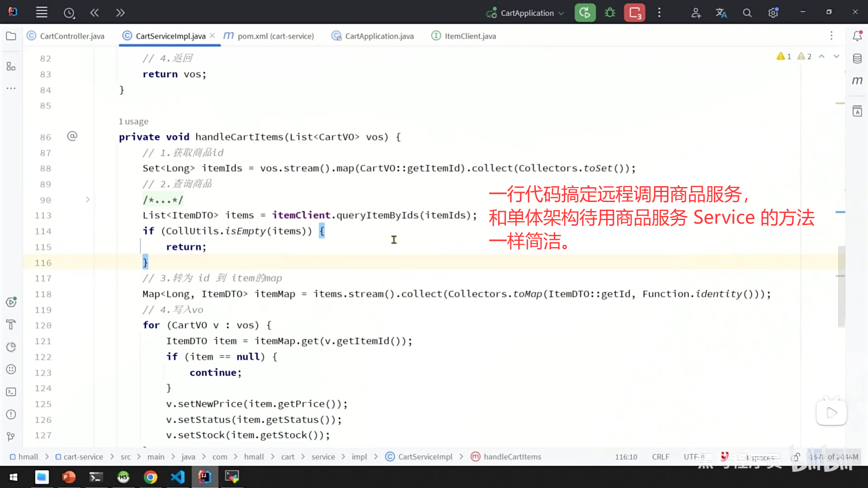
Task: Open the Git version control panel
Action: (11, 436)
